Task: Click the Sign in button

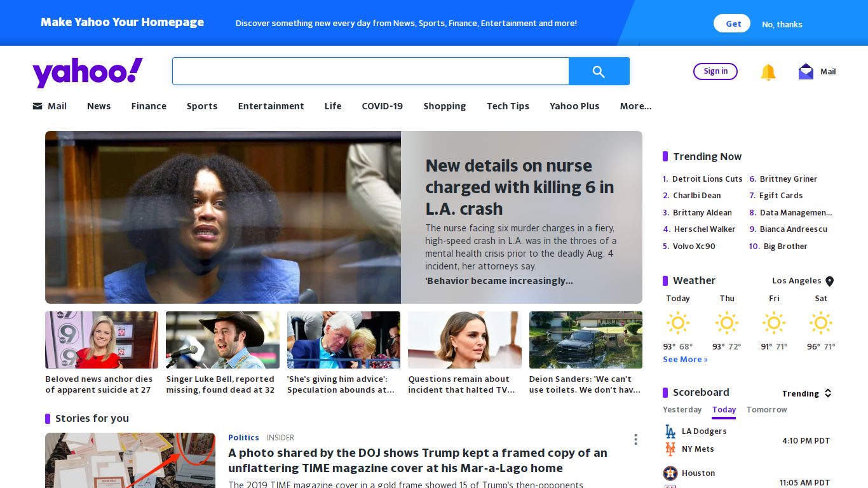Action: pyautogui.click(x=715, y=71)
